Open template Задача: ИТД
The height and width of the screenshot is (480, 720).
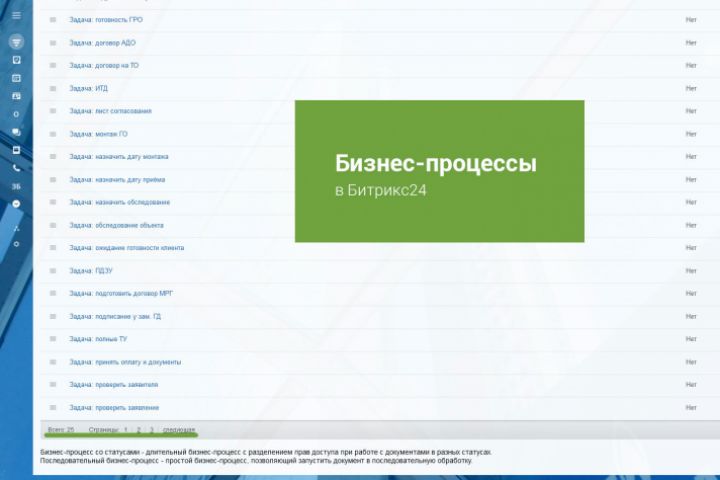pyautogui.click(x=88, y=88)
